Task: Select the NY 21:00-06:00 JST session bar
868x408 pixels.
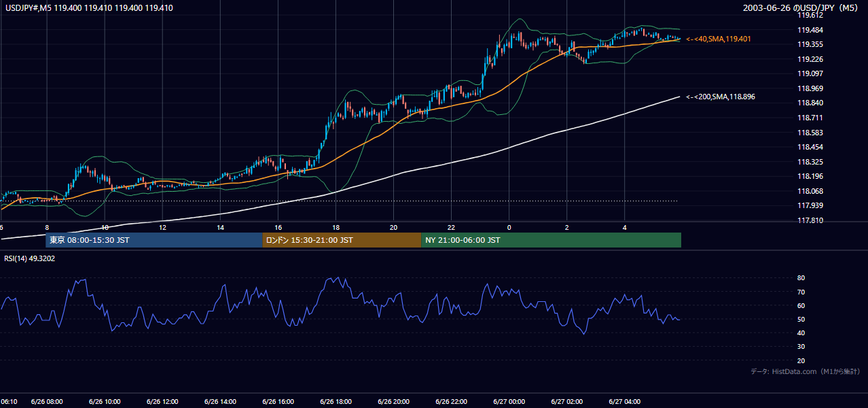Action: pyautogui.click(x=551, y=240)
